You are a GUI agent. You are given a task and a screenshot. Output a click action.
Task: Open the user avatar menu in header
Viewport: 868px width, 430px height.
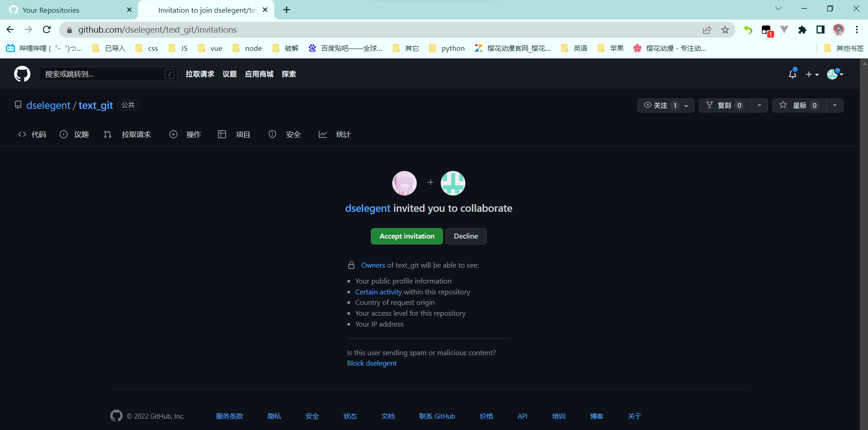point(835,74)
